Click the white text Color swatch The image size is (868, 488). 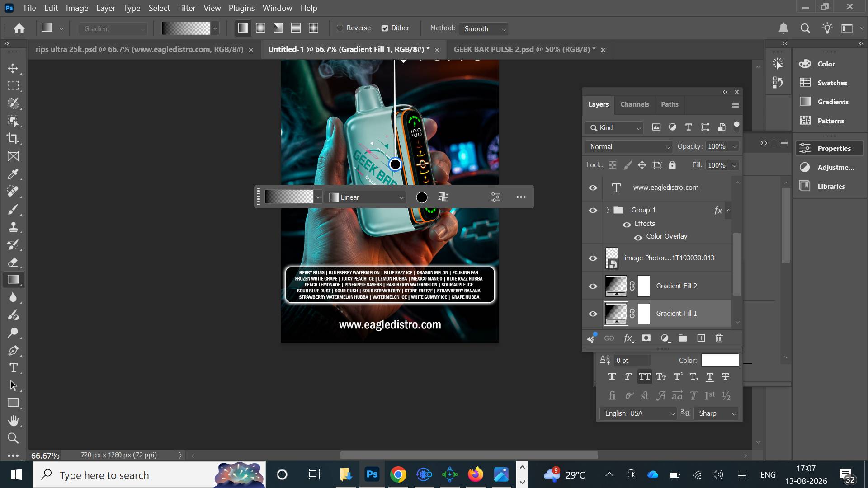click(x=720, y=360)
